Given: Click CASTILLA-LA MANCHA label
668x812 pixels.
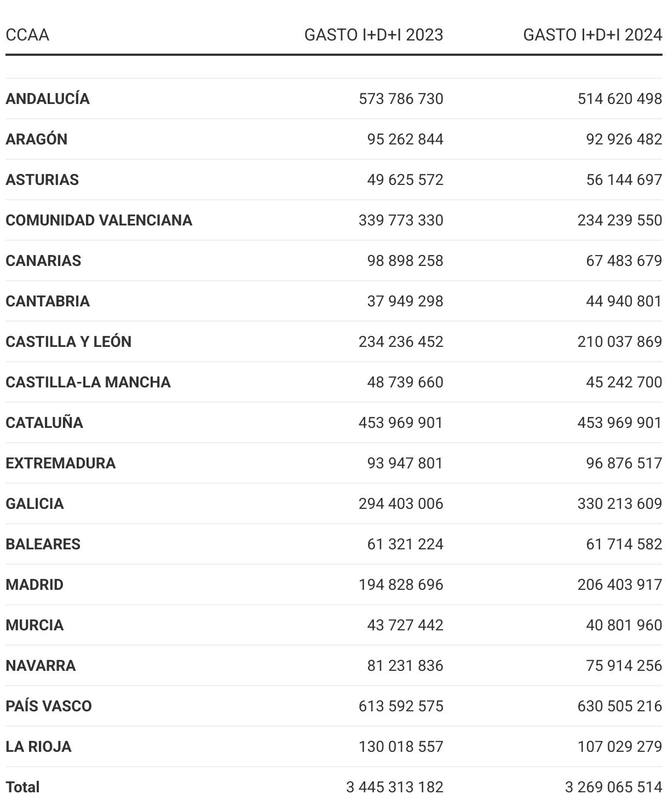Looking at the screenshot, I should click(88, 382).
